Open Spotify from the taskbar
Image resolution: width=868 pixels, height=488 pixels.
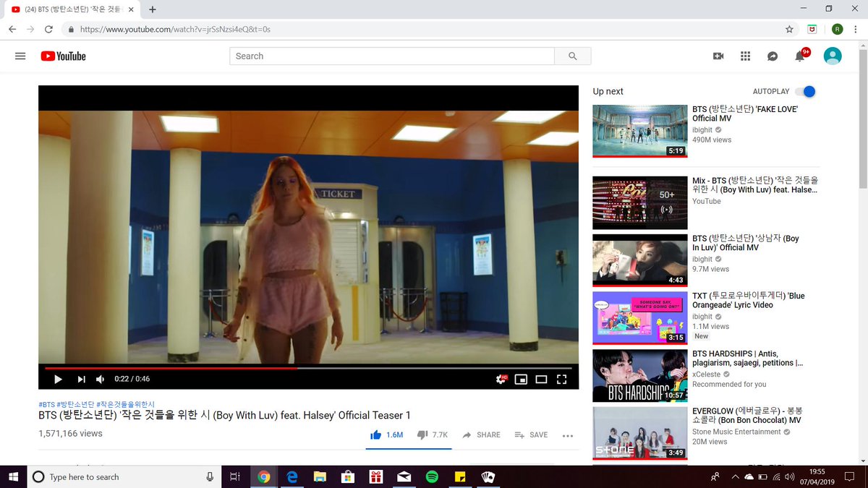[x=432, y=476]
